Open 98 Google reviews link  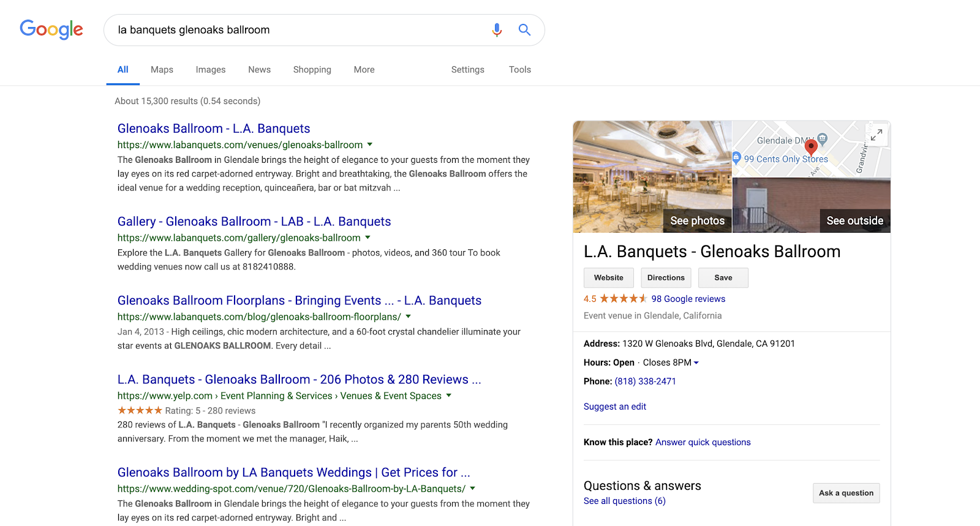click(x=688, y=299)
